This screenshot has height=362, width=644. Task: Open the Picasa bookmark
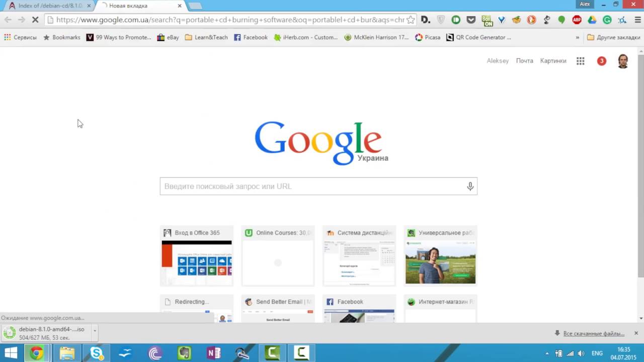click(428, 37)
